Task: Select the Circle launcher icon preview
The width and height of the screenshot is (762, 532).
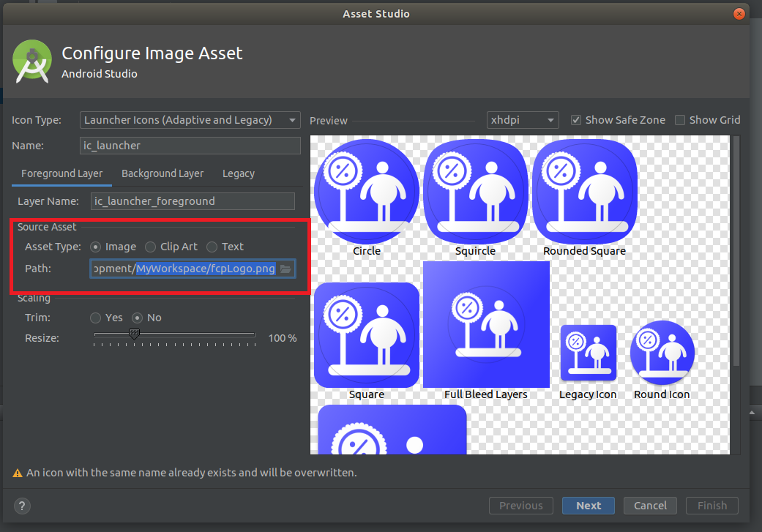Action: (x=366, y=190)
